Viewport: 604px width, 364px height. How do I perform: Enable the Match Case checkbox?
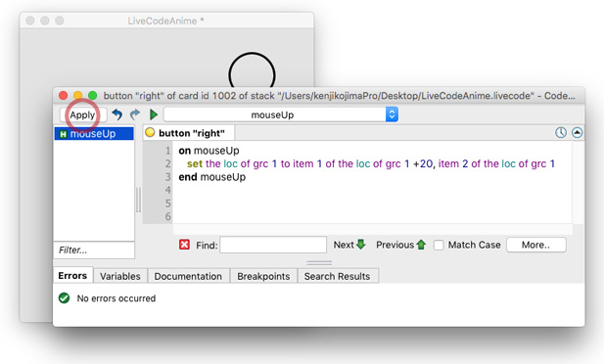pyautogui.click(x=439, y=245)
